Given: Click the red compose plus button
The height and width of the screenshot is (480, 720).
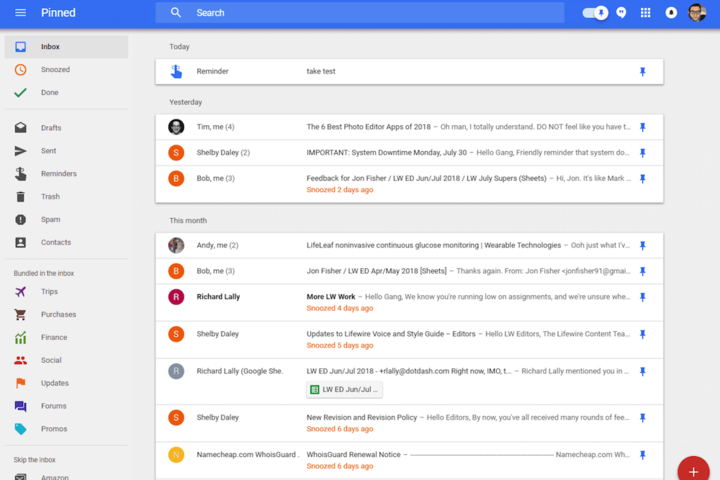Looking at the screenshot, I should tap(693, 470).
